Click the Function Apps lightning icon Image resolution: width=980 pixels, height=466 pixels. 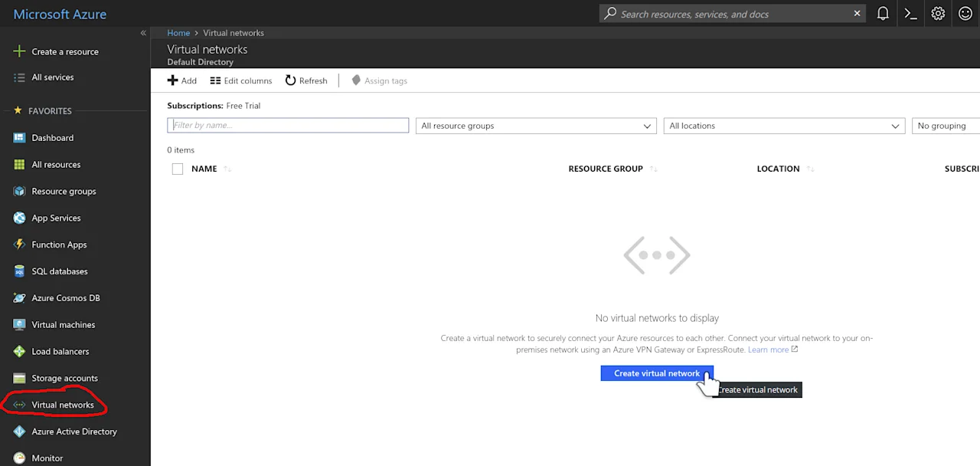tap(19, 244)
